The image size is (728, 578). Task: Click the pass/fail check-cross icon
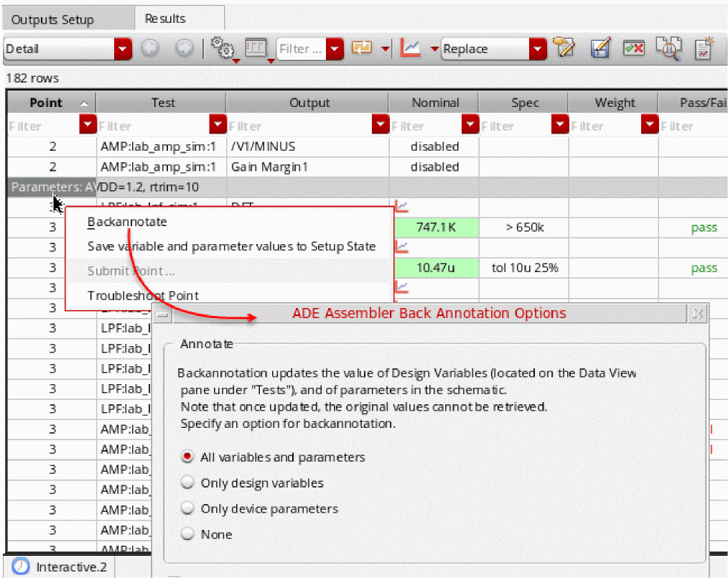pyautogui.click(x=633, y=48)
